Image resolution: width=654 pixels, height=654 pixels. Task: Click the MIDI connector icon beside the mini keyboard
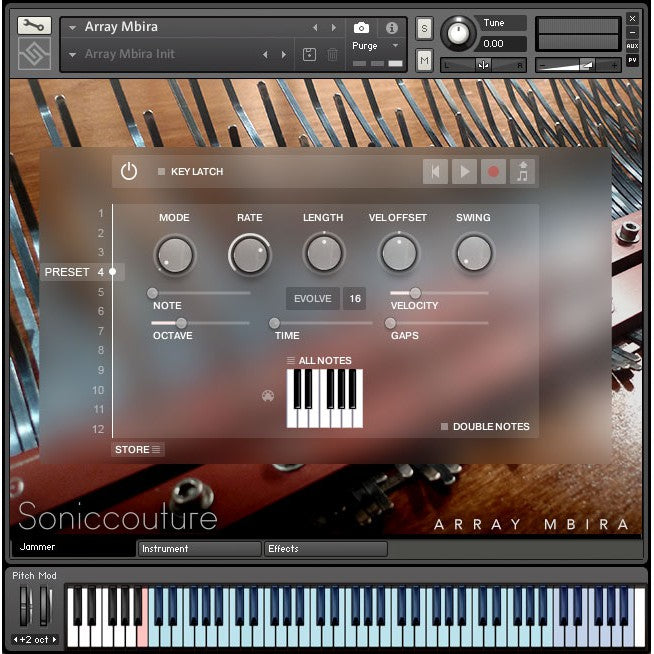point(268,395)
